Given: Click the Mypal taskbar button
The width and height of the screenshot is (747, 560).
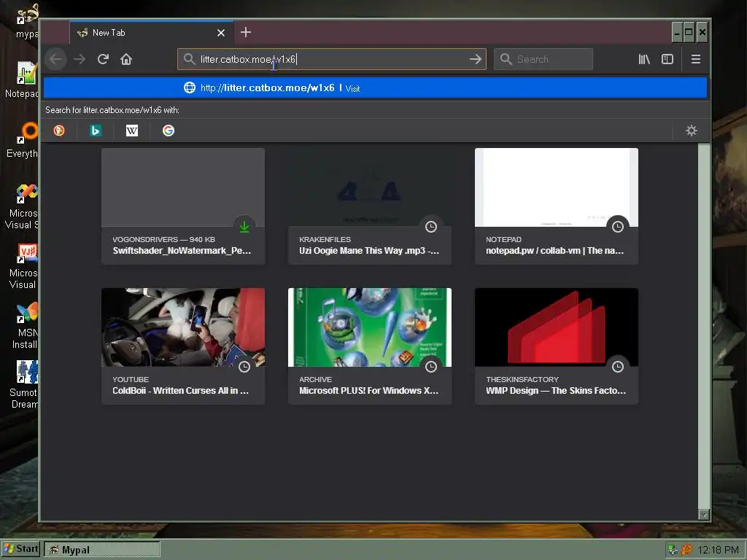Looking at the screenshot, I should point(102,550).
